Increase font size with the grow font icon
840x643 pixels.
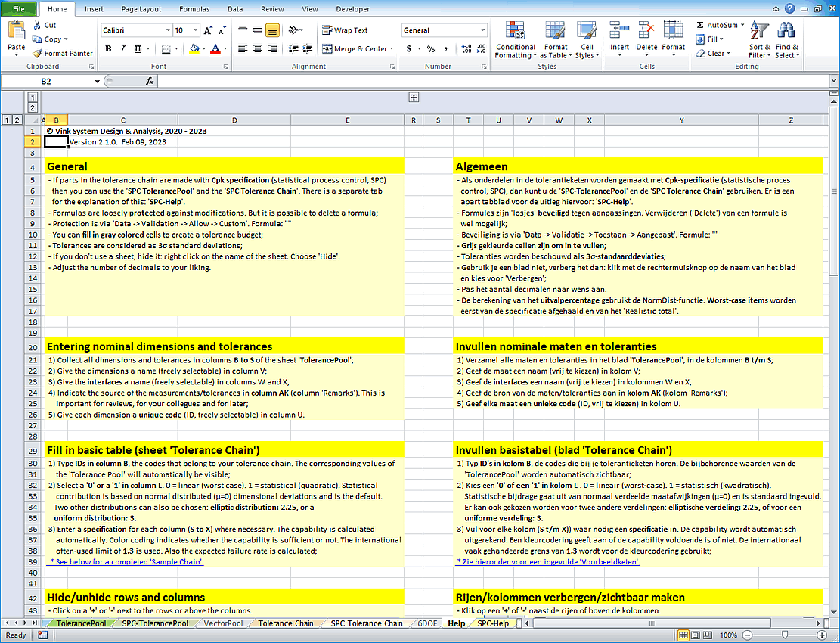[x=208, y=30]
